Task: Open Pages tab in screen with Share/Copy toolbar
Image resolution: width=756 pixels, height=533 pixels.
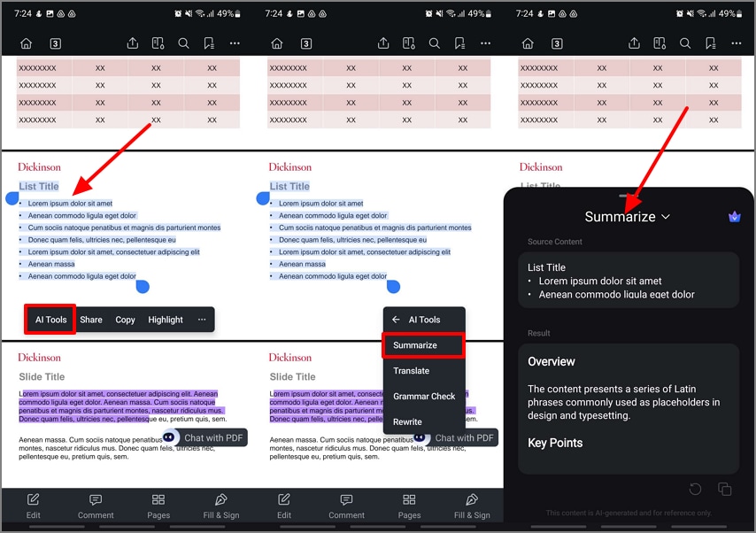Action: tap(158, 506)
